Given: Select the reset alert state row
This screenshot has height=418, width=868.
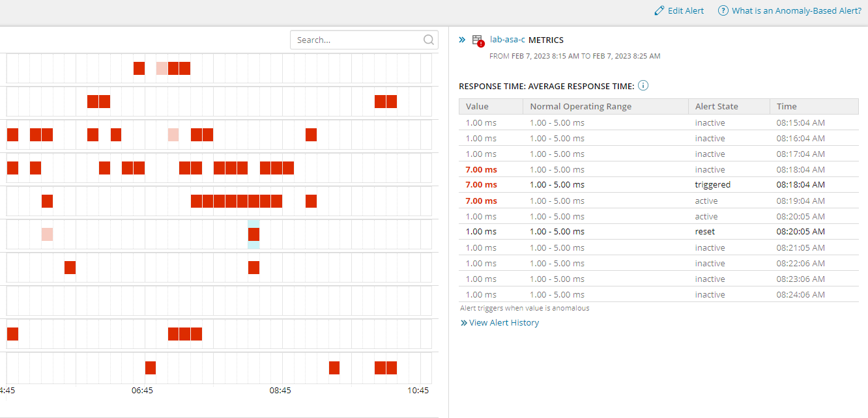Looking at the screenshot, I should coord(658,232).
